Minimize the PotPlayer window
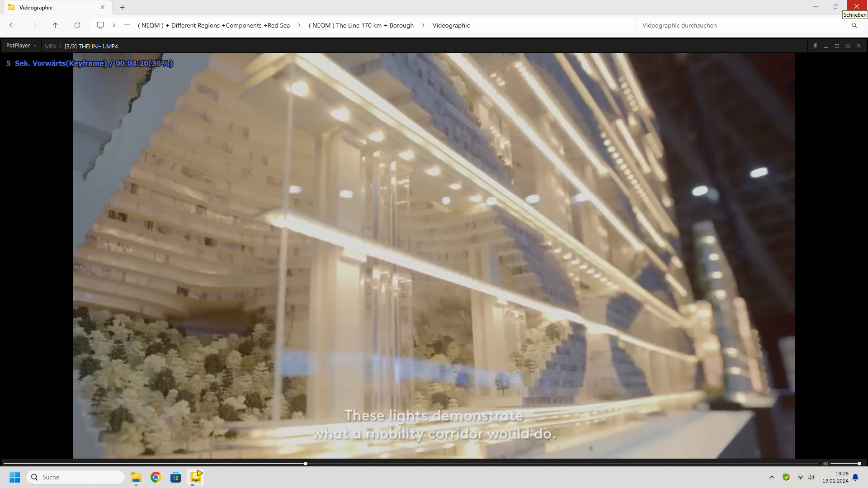Screen dimensions: 868x488 [x=826, y=46]
